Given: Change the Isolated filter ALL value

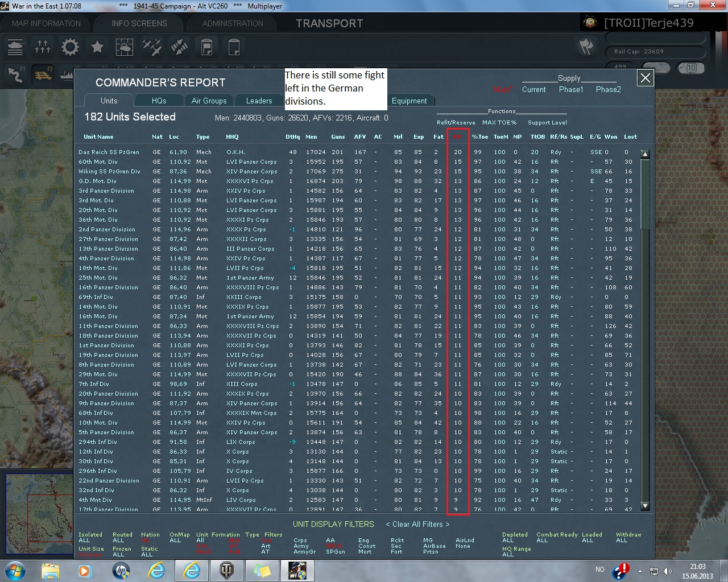Looking at the screenshot, I should click(x=84, y=541).
